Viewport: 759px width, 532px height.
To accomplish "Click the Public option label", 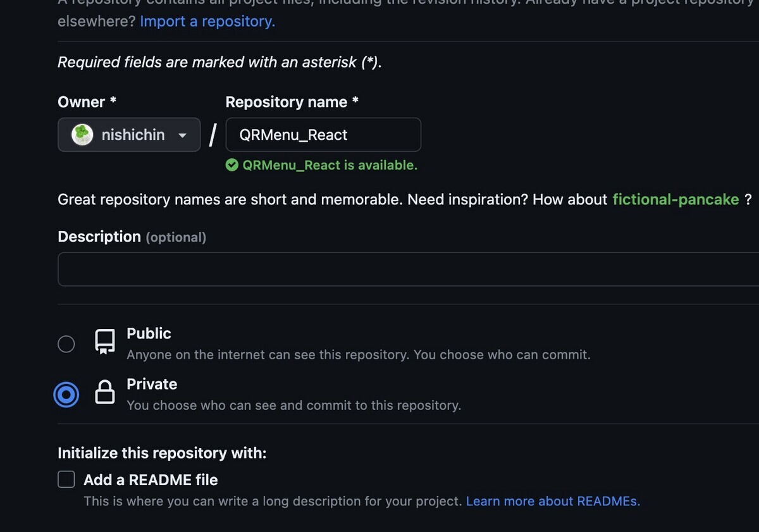I will 149,333.
